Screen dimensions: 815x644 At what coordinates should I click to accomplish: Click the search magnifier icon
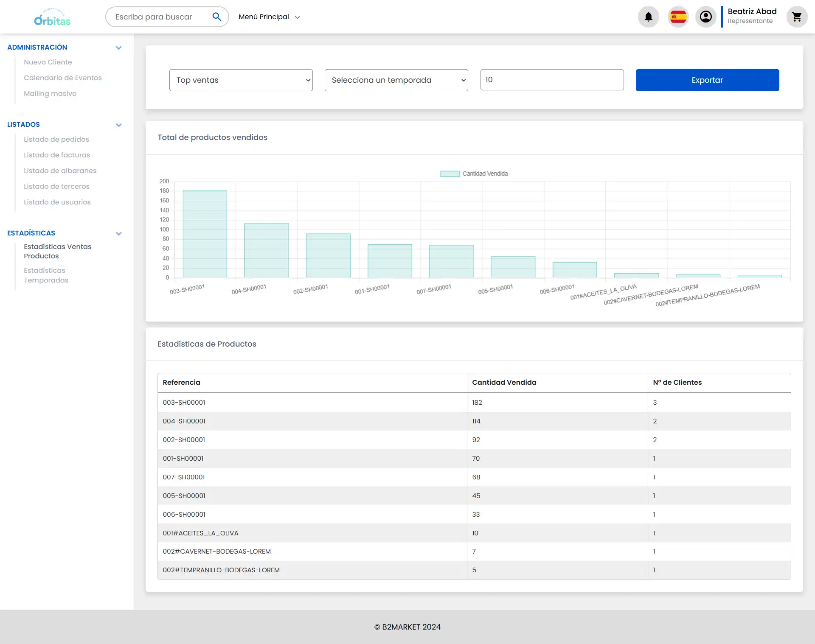tap(216, 17)
